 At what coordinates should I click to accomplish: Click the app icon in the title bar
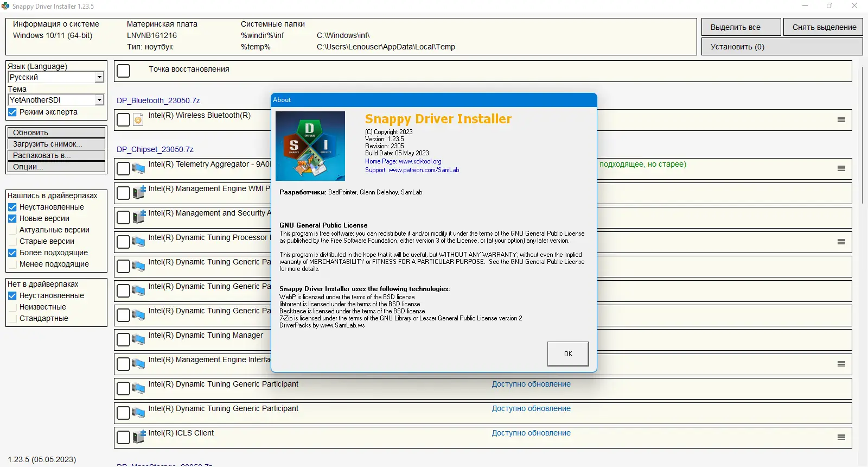coord(5,6)
